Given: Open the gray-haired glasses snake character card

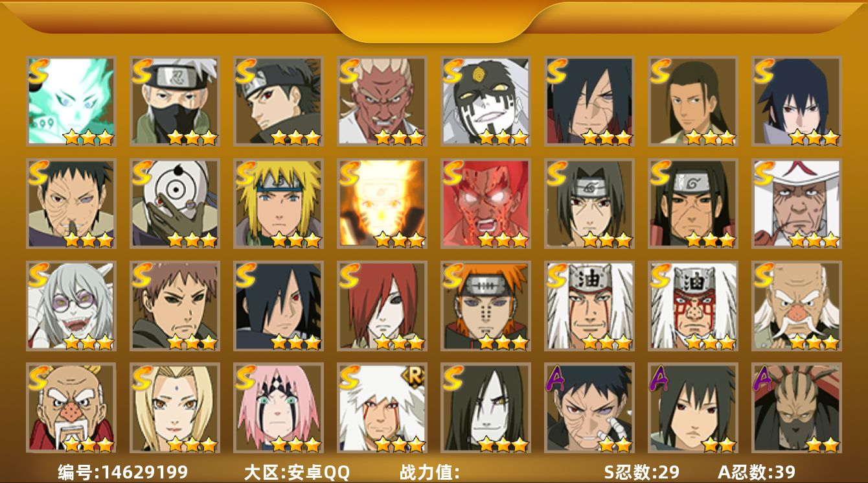Looking at the screenshot, I should tap(71, 305).
